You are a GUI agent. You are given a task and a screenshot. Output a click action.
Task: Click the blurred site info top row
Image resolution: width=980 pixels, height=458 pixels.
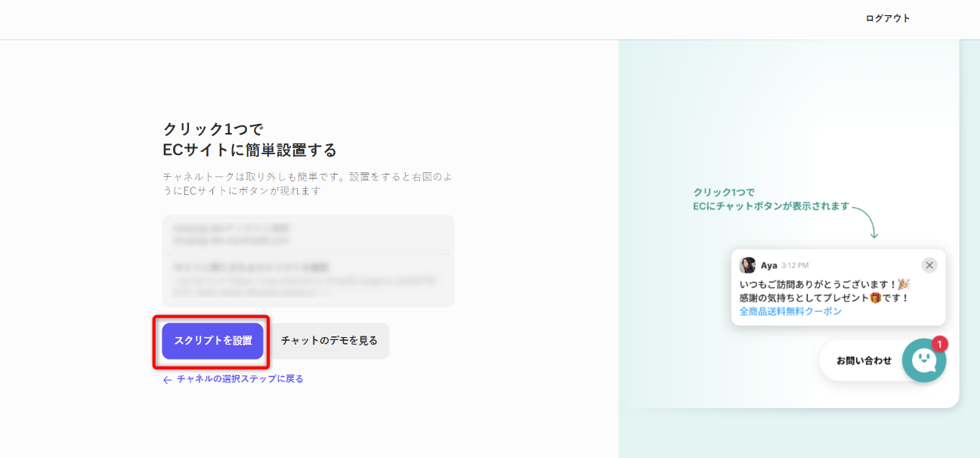coord(308,234)
